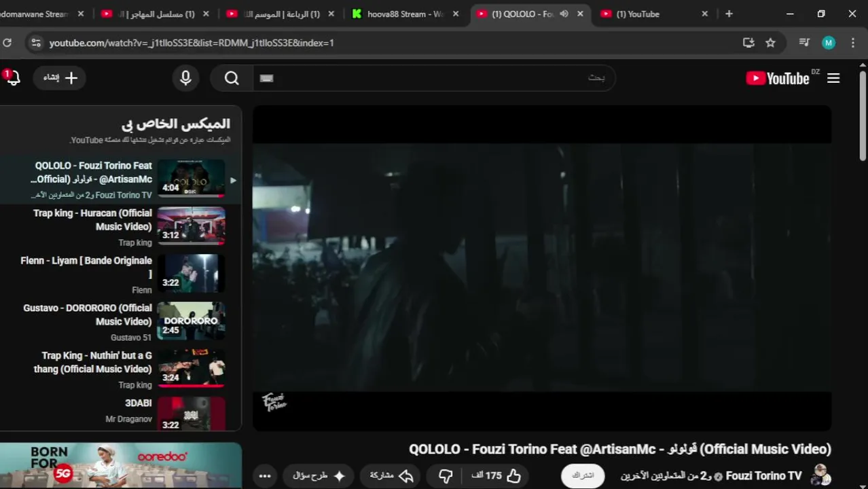Viewport: 868px width, 489px height.
Task: Open a new browser tab
Action: tap(729, 14)
